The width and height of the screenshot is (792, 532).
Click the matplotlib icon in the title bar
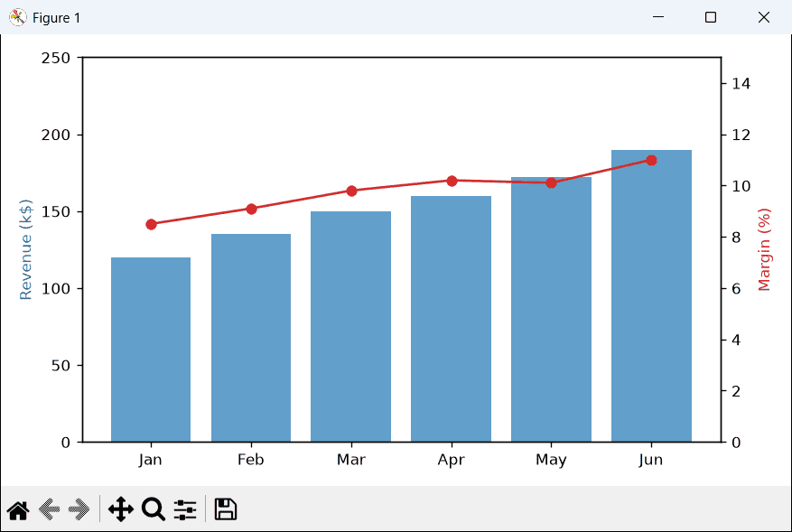tap(18, 18)
